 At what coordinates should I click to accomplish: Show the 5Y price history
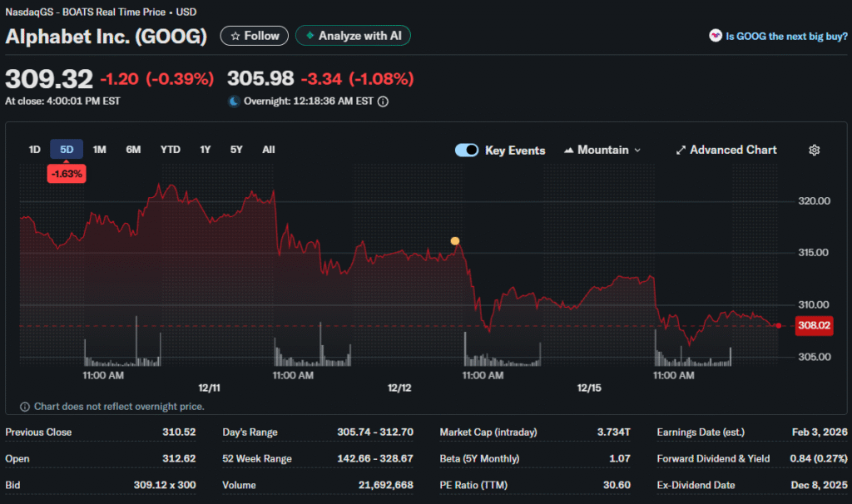pos(236,150)
